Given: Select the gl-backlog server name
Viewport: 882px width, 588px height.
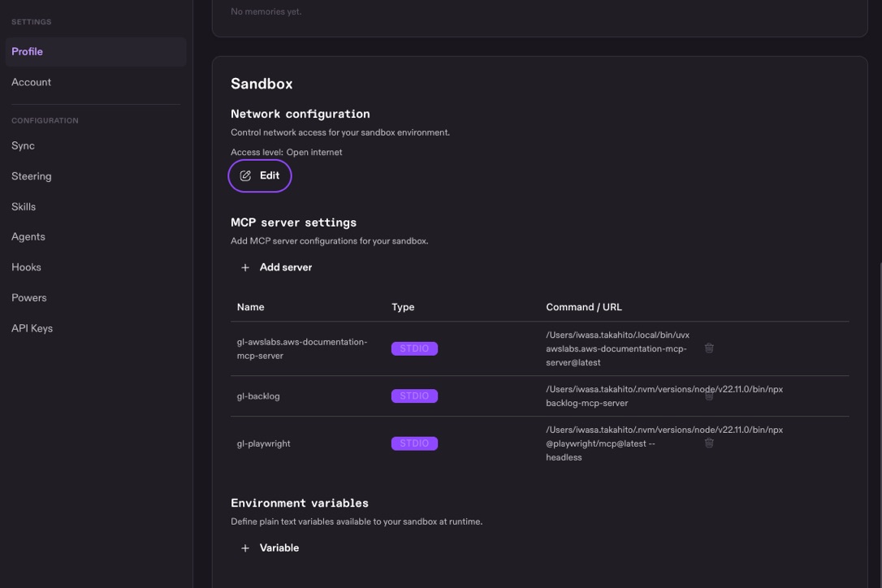Looking at the screenshot, I should pyautogui.click(x=258, y=396).
